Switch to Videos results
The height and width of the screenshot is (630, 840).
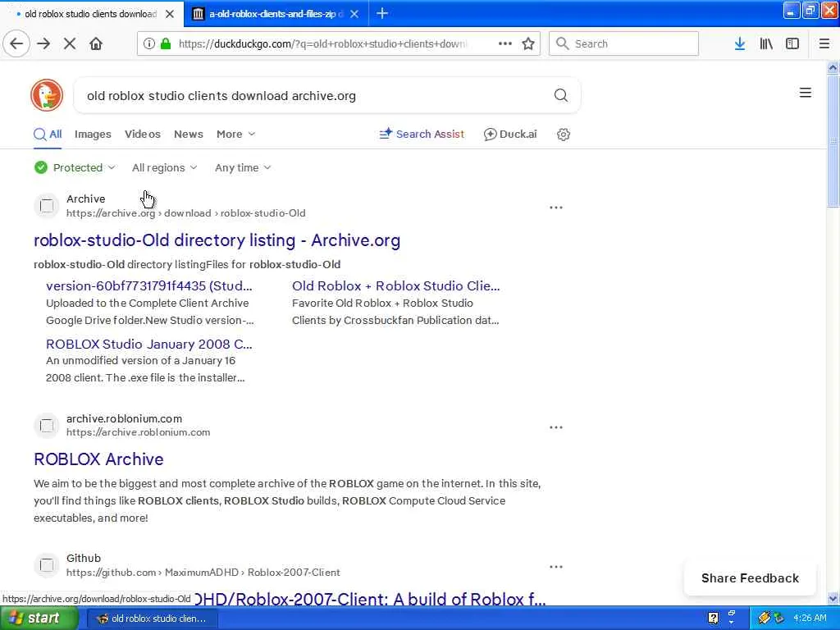click(143, 134)
